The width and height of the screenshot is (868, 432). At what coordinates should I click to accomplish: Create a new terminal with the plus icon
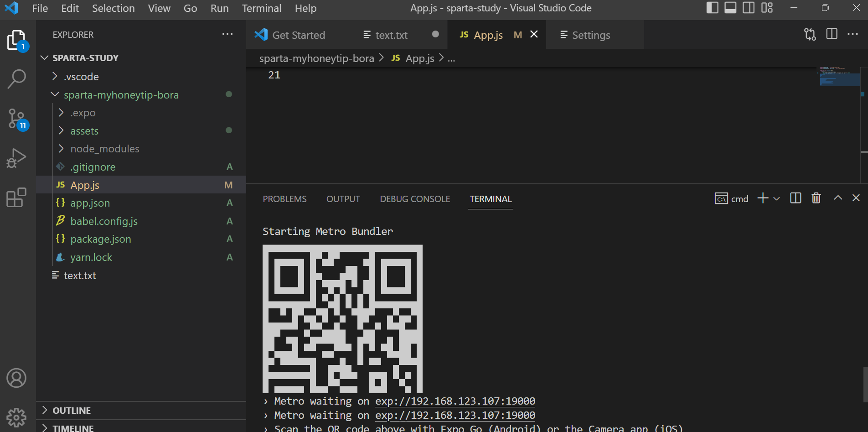pyautogui.click(x=763, y=198)
